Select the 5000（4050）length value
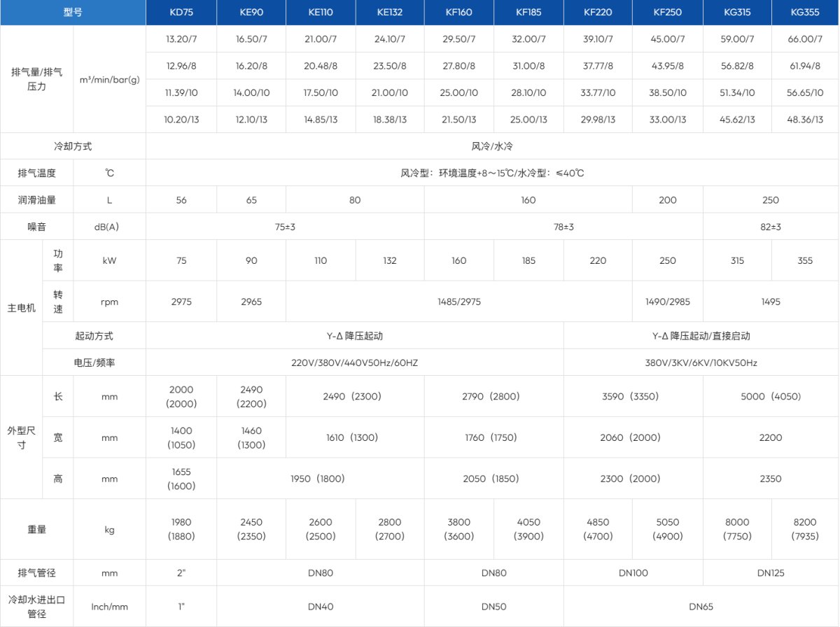 tap(770, 395)
